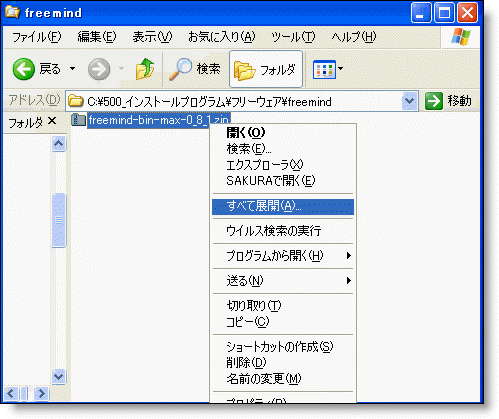Click folder pane scroll up arrow
The height and width of the screenshot is (419, 499).
pos(59,144)
